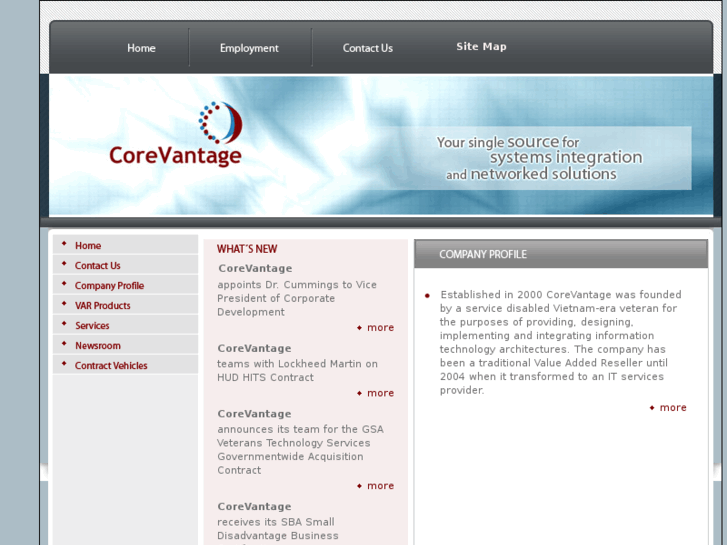
Task: Click the 'Your single source for systems integration' tagline
Action: [x=539, y=158]
